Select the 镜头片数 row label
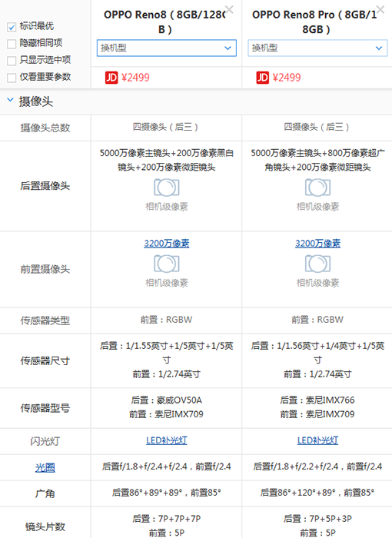The width and height of the screenshot is (392, 538). point(45,526)
